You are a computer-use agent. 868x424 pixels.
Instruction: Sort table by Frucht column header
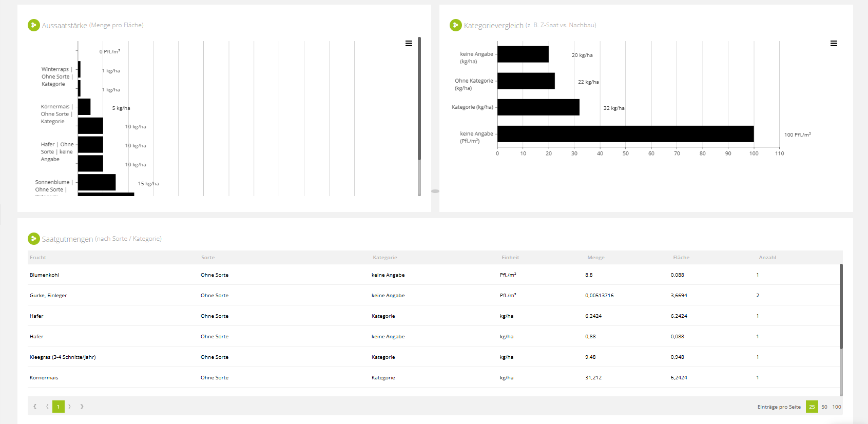38,258
